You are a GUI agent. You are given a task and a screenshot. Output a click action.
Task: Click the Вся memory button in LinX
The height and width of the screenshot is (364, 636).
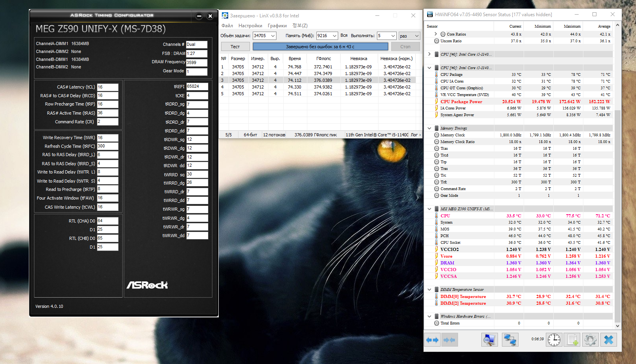click(x=344, y=36)
